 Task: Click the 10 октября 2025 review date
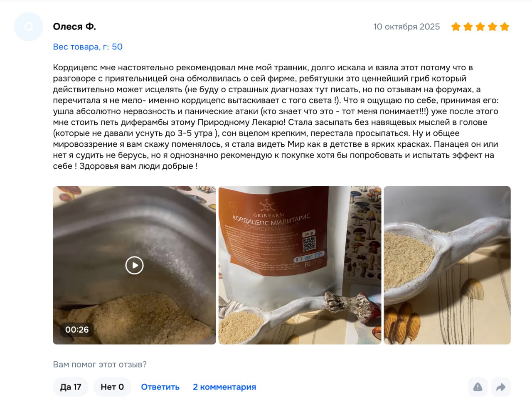pyautogui.click(x=406, y=27)
